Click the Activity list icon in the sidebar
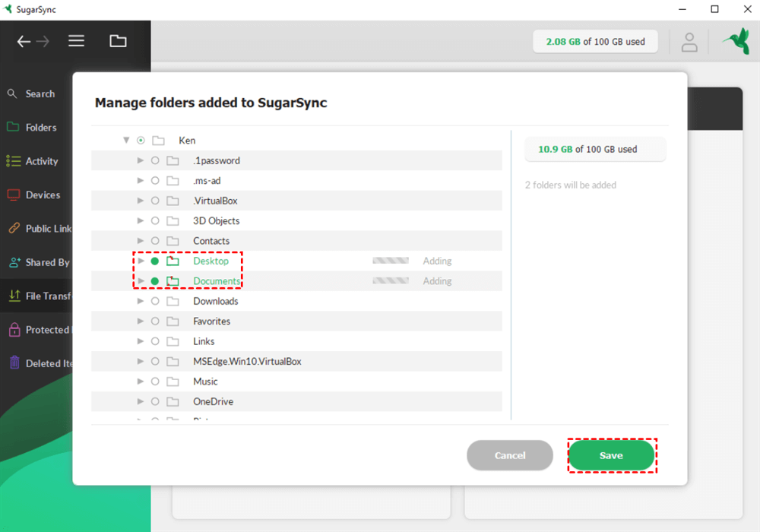760x532 pixels. [x=13, y=161]
